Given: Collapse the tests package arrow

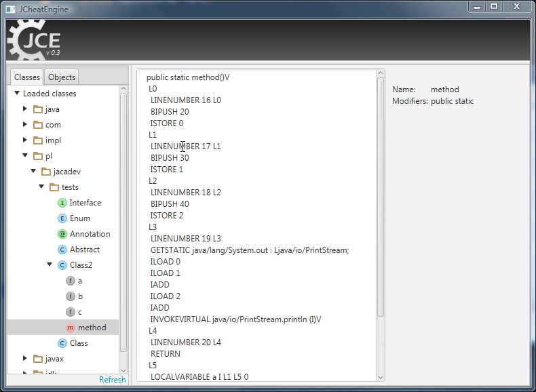Looking at the screenshot, I should tap(41, 187).
